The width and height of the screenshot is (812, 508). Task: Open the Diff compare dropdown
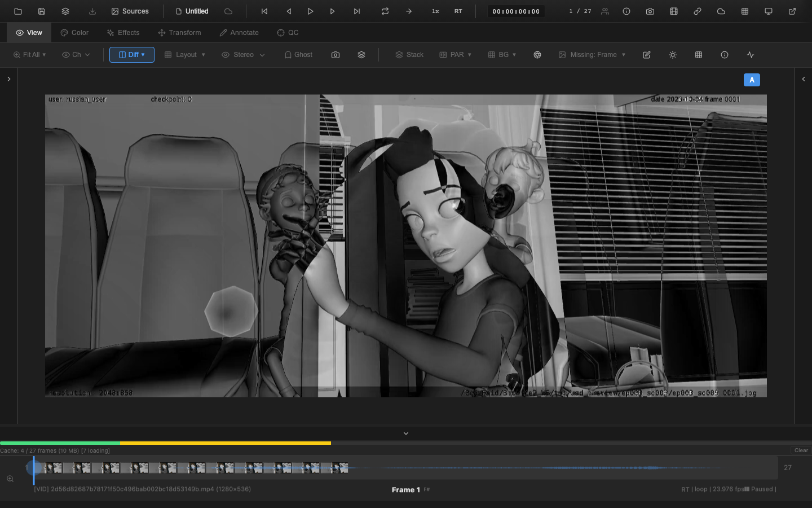pos(132,55)
